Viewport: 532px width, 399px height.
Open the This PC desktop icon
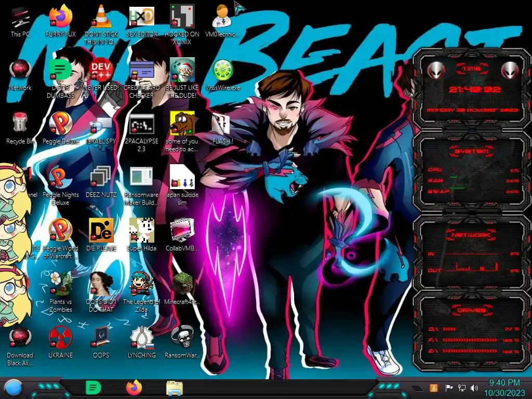click(x=20, y=22)
